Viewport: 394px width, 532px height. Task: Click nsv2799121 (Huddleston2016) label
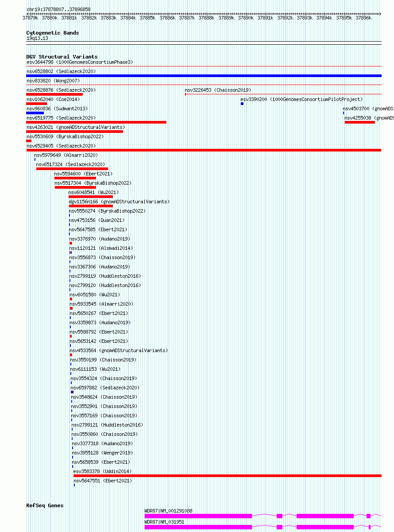[107, 425]
